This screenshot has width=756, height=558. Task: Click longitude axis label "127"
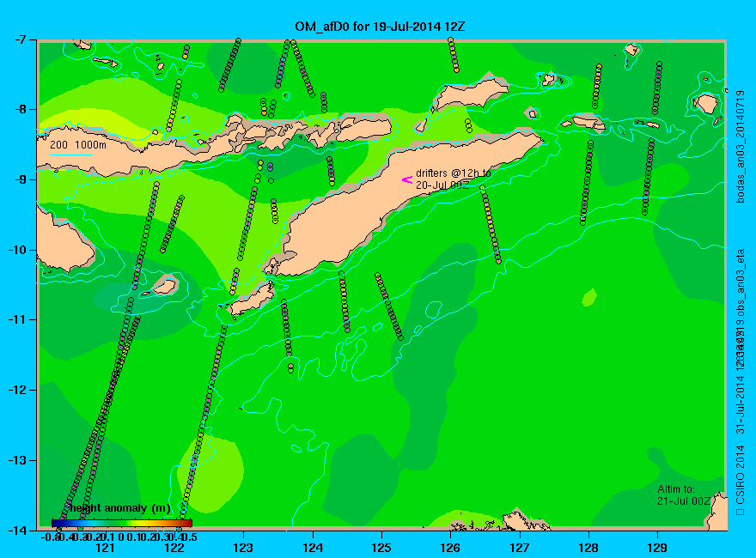coord(520,548)
